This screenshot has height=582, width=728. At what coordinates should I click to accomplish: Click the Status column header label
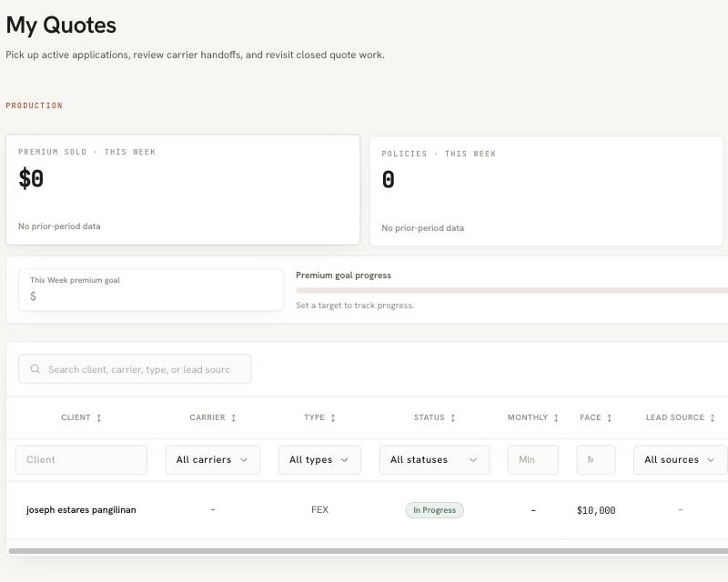coord(429,417)
